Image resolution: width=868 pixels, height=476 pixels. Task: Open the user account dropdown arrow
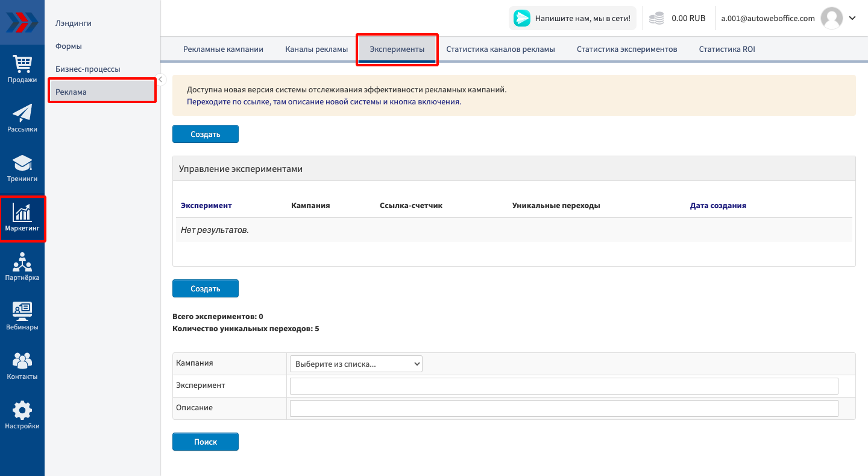click(852, 18)
